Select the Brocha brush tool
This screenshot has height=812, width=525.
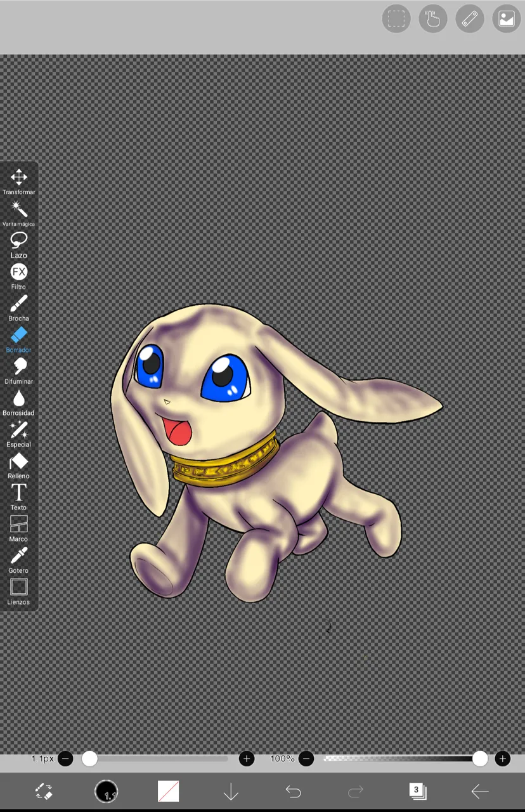(18, 308)
